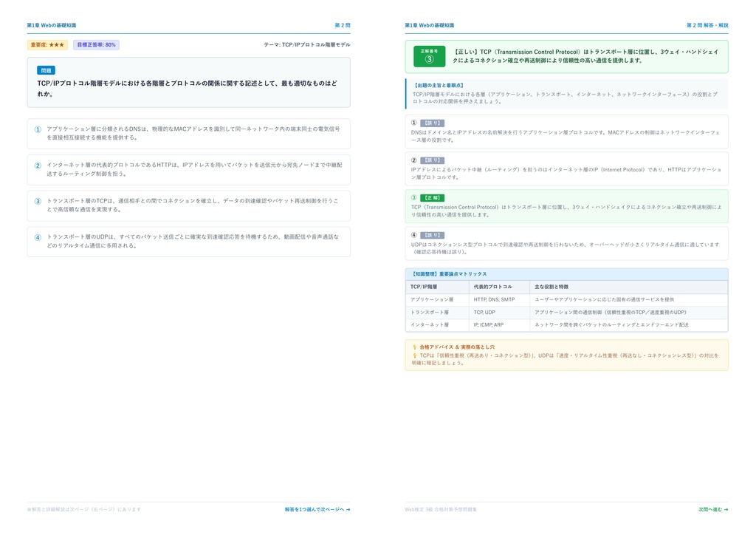Select option ② circle about HTTP routing

click(38, 166)
